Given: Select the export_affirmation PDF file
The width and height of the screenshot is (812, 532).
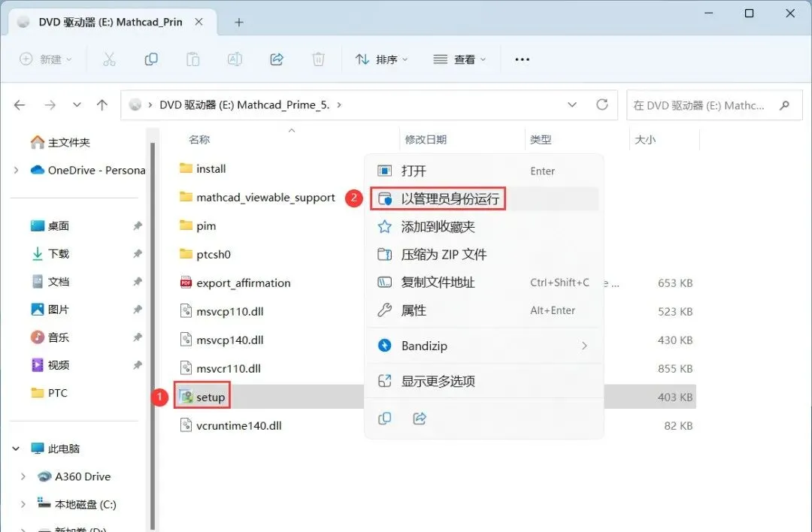Looking at the screenshot, I should pyautogui.click(x=235, y=283).
